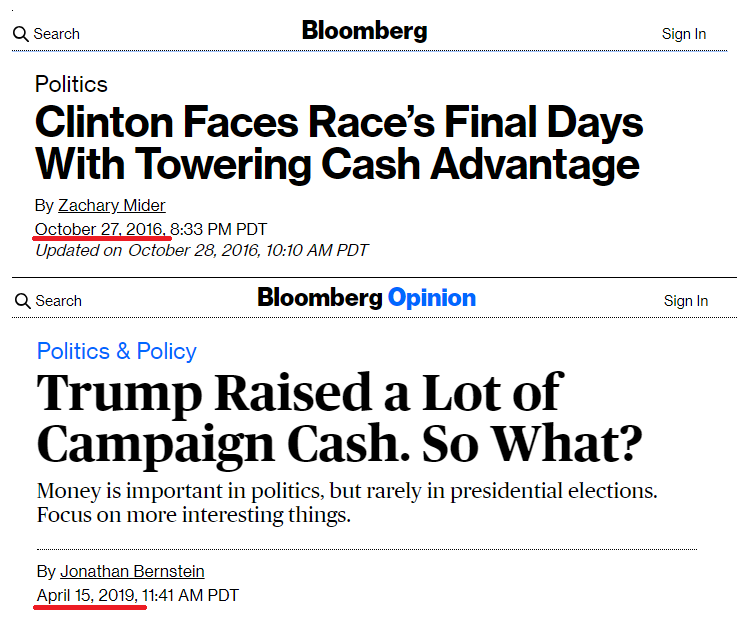Click Sign In in the Opinion header
744x627 pixels.
686,301
